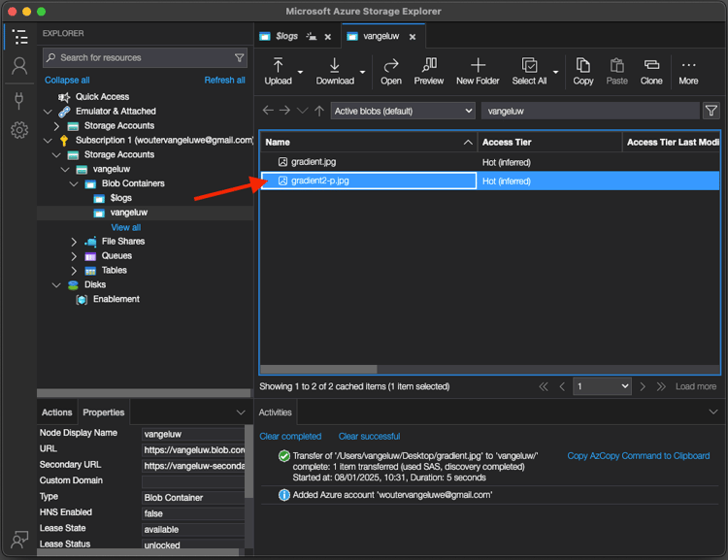
Task: Click the Preview toolbar icon
Action: point(428,71)
